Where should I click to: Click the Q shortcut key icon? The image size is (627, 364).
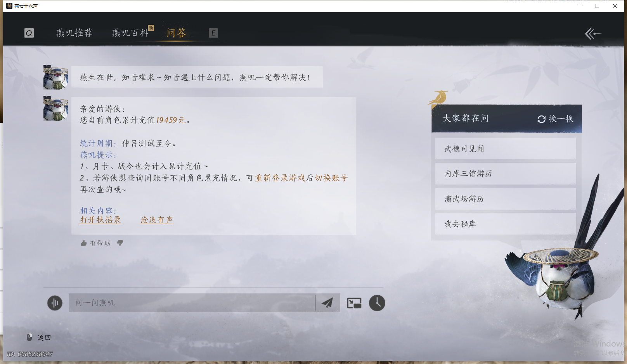(x=29, y=33)
